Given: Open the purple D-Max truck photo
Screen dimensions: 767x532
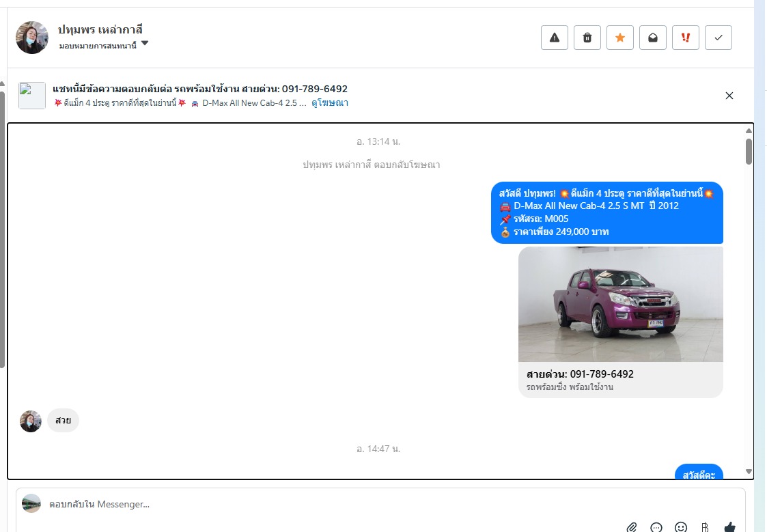Looking at the screenshot, I should point(620,304).
